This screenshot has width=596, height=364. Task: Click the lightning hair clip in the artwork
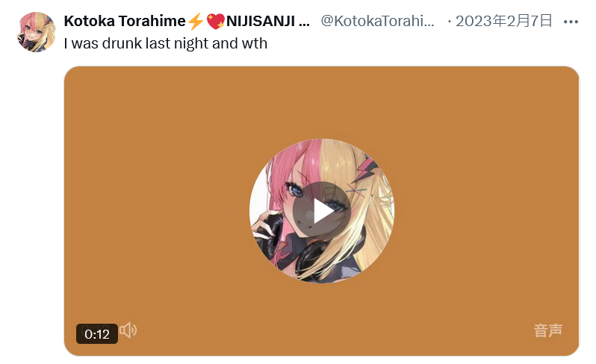pos(365,169)
